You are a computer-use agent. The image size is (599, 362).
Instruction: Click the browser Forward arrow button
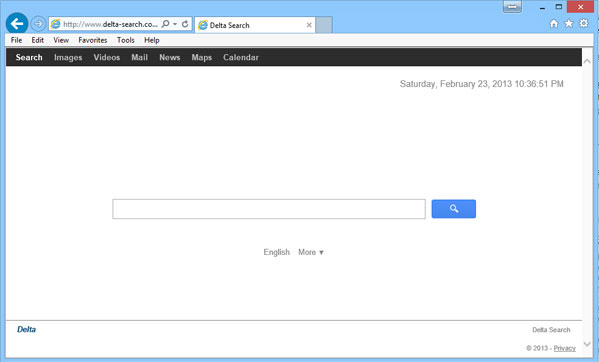point(38,24)
